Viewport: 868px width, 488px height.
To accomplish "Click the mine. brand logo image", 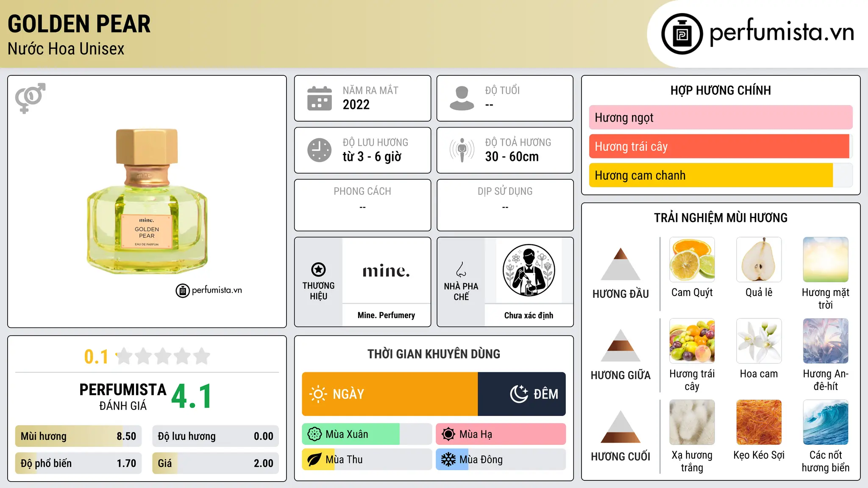I will (386, 271).
